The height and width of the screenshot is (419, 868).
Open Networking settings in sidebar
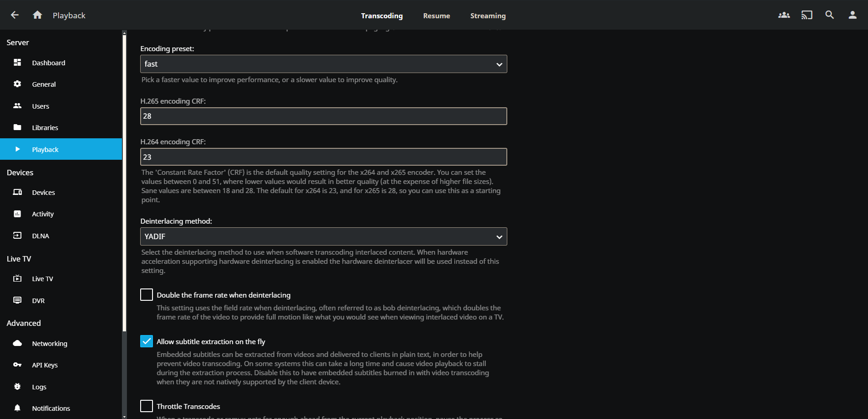coord(49,344)
